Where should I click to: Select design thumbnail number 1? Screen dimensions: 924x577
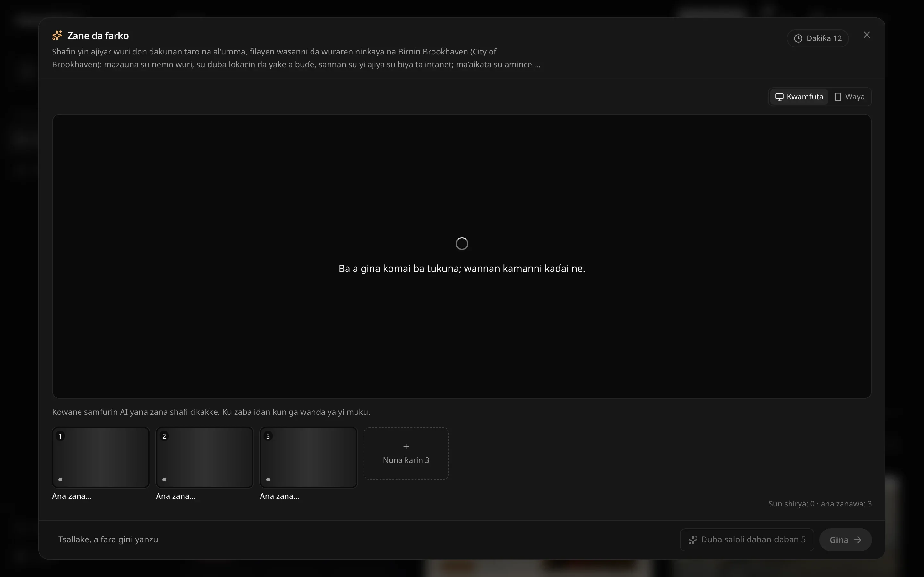pyautogui.click(x=101, y=457)
